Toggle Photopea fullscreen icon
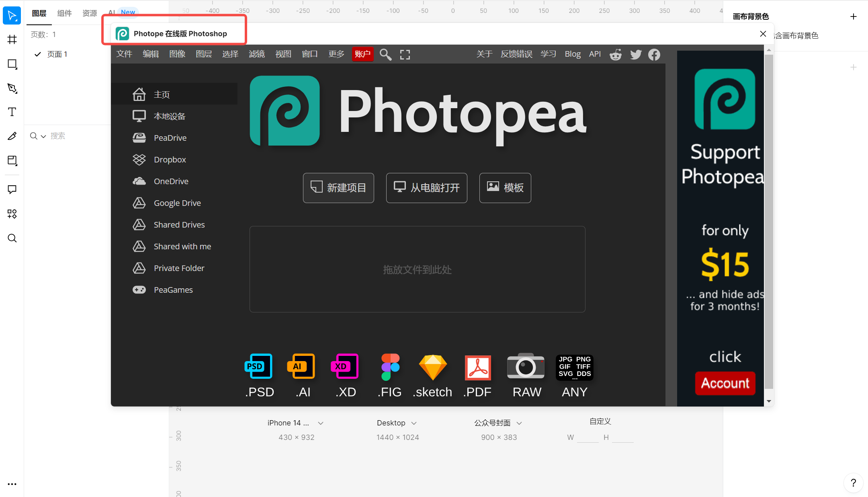 coord(405,54)
